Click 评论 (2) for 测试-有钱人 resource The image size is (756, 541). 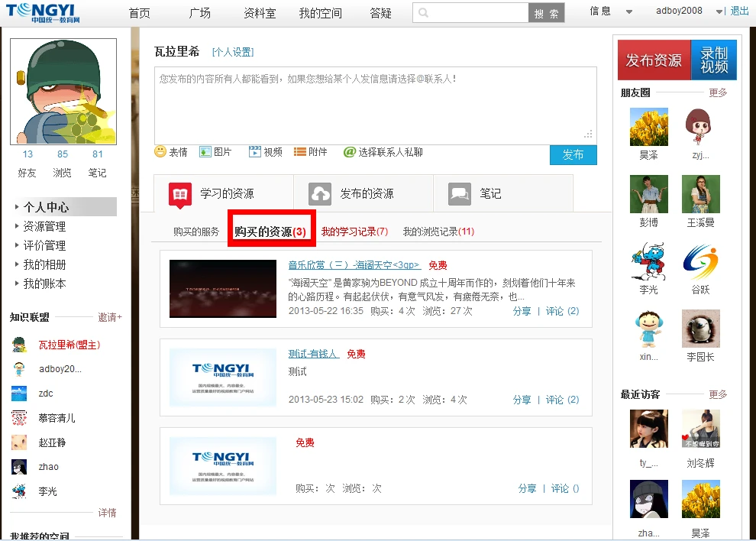point(562,400)
